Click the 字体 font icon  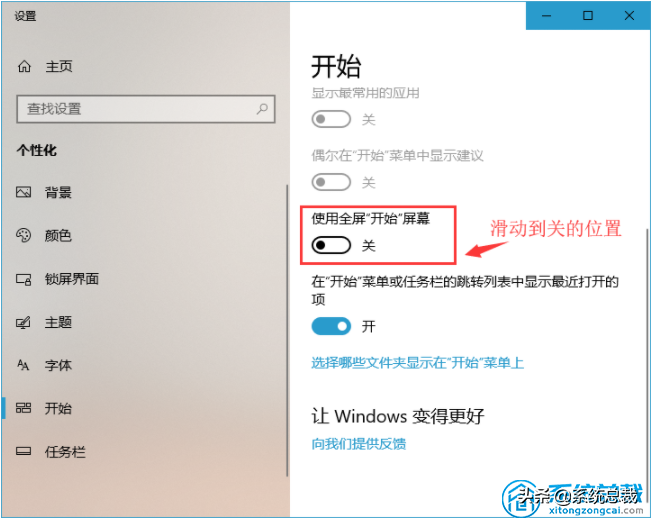[23, 365]
